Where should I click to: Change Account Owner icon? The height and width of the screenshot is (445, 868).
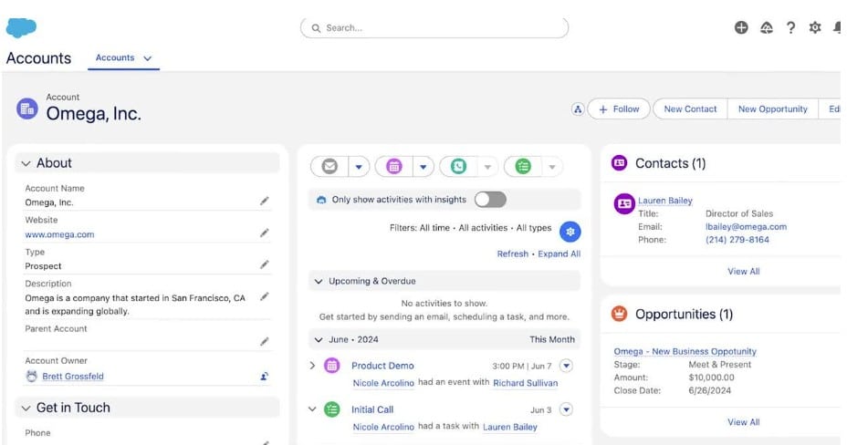[x=265, y=377]
